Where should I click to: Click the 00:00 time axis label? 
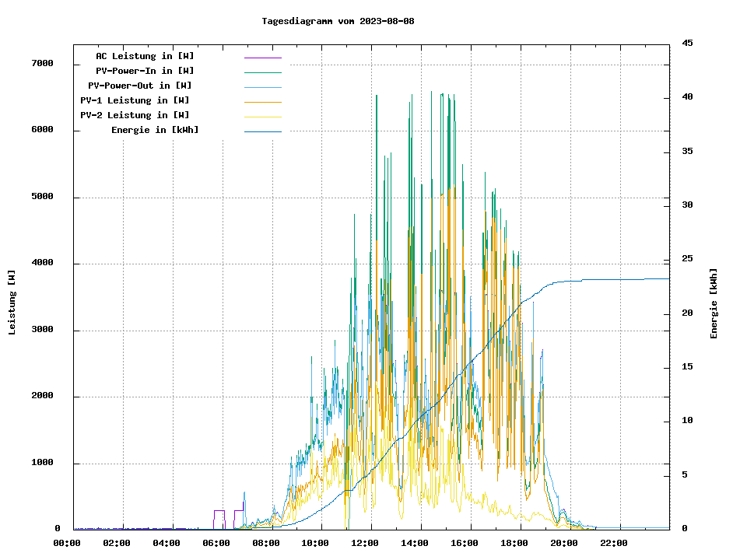66,543
